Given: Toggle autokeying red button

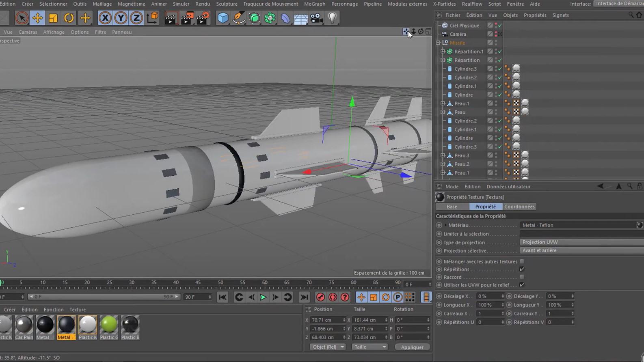Looking at the screenshot, I should point(333,297).
